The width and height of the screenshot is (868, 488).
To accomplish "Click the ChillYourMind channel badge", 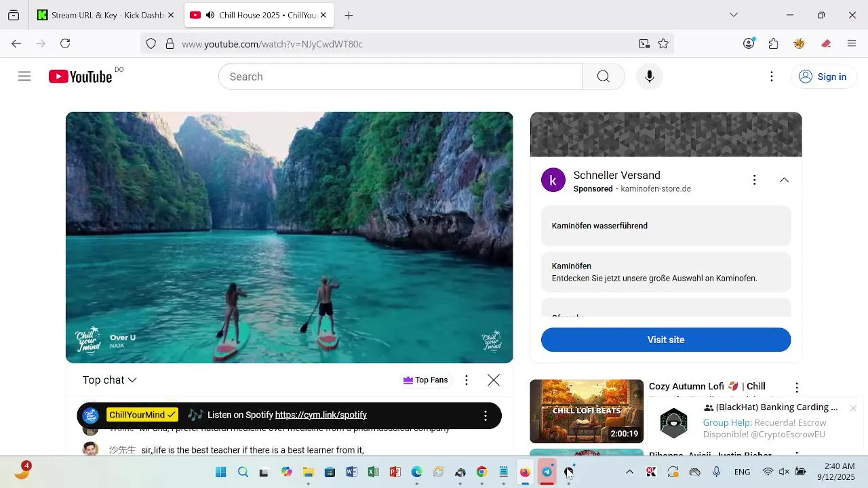I will tap(142, 415).
